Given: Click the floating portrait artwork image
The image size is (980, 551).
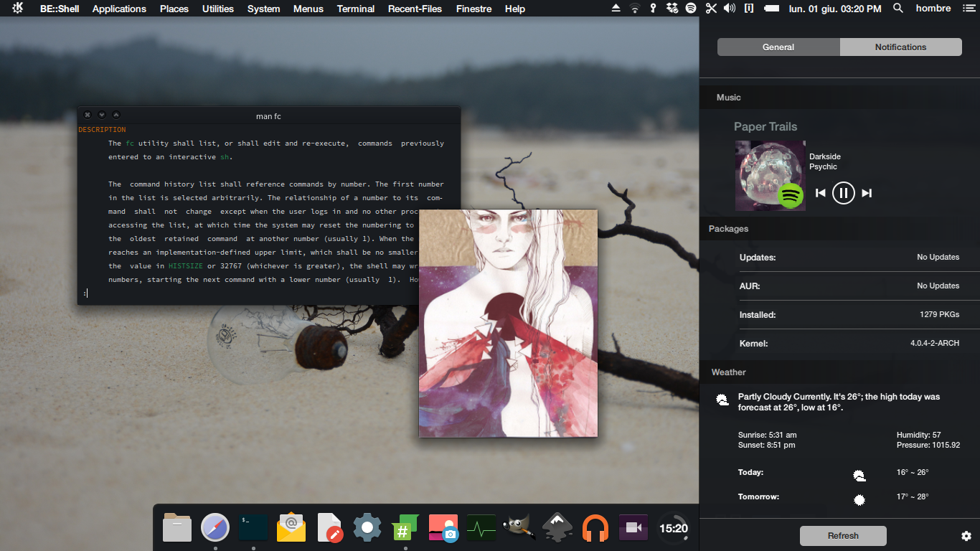Looking at the screenshot, I should [508, 323].
